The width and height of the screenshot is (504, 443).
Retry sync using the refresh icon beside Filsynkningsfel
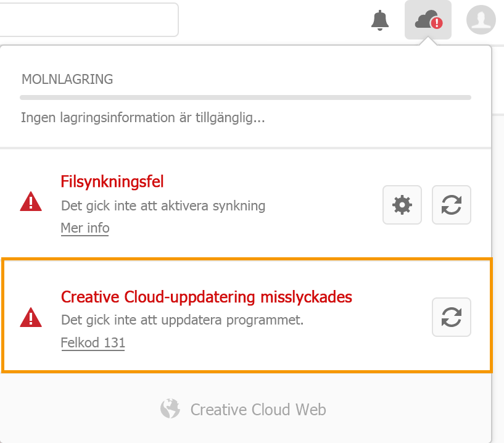point(451,205)
